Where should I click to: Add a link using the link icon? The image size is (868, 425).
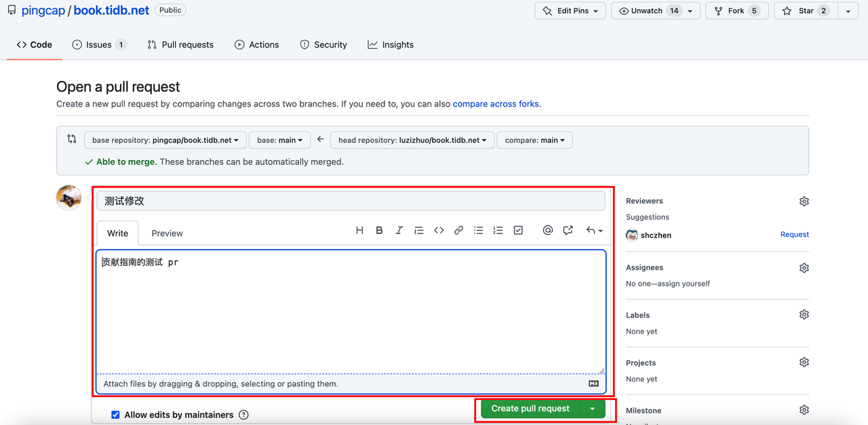[x=458, y=231]
